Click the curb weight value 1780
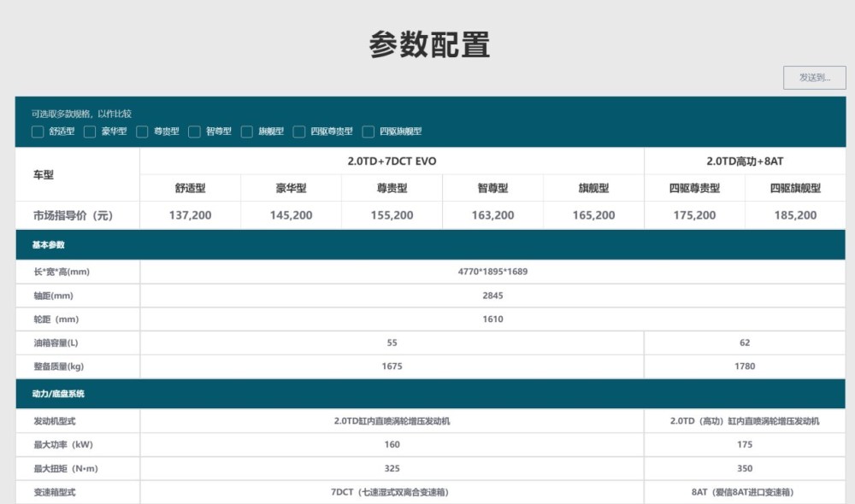This screenshot has width=855, height=504. click(745, 366)
